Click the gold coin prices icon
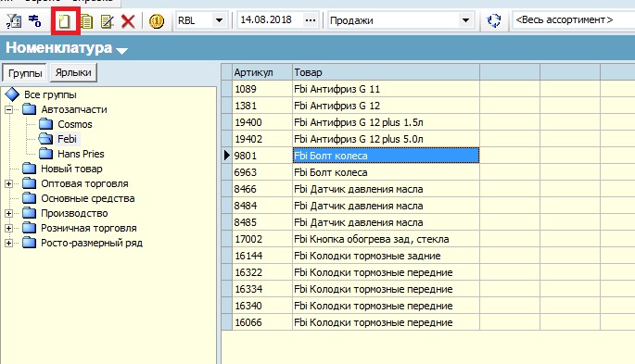 [157, 21]
